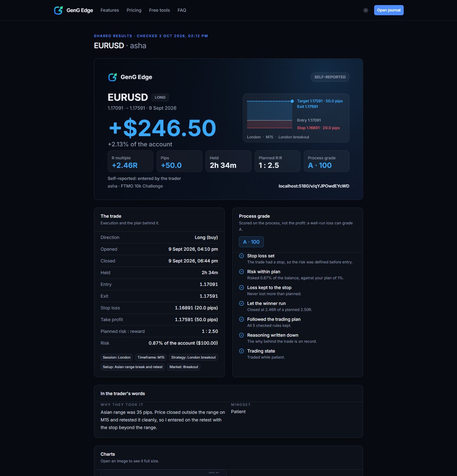Open the Free tools nav link
The width and height of the screenshot is (457, 476).
coord(159,10)
